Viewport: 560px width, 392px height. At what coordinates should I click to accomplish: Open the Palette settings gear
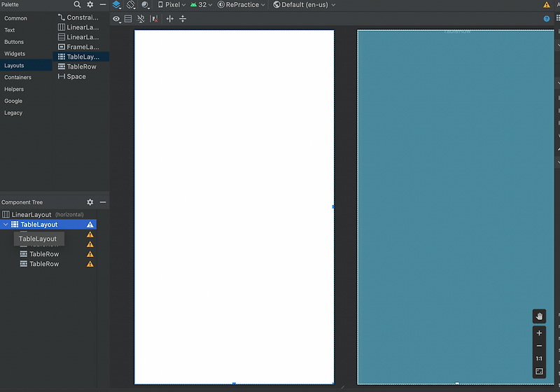point(90,5)
